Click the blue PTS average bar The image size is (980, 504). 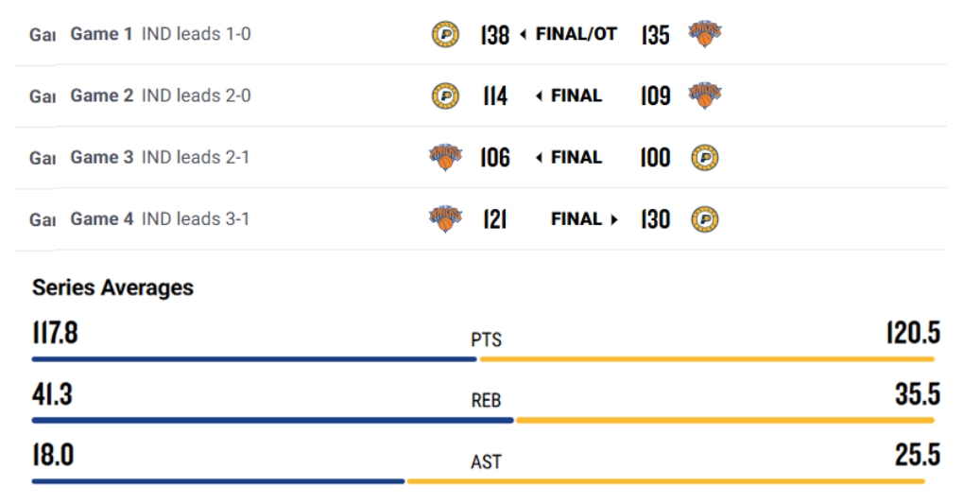tap(254, 359)
